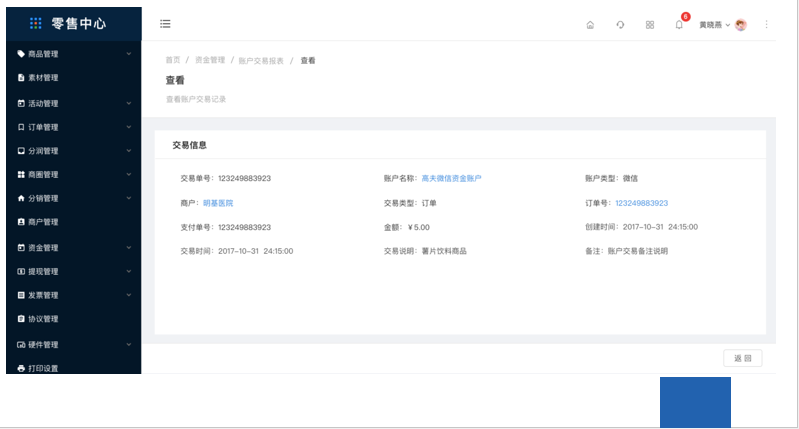
Task: Click the 查看账户交易记录 subtitle text
Action: coord(196,99)
